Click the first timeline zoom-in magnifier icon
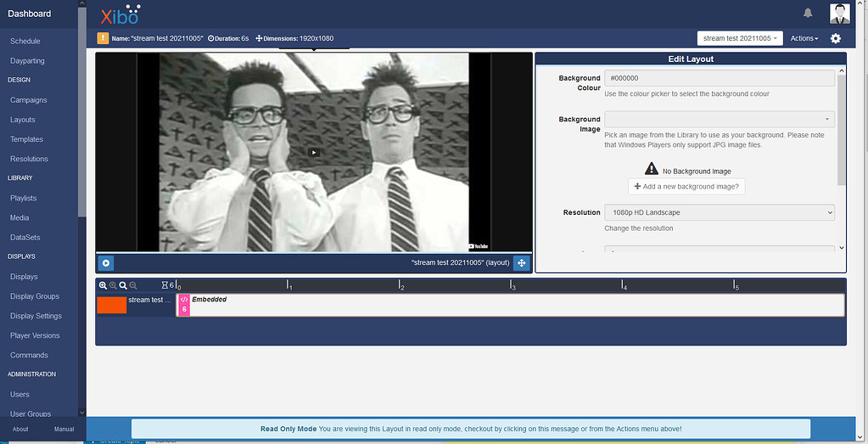Viewport: 868px width, 444px height. click(x=103, y=285)
